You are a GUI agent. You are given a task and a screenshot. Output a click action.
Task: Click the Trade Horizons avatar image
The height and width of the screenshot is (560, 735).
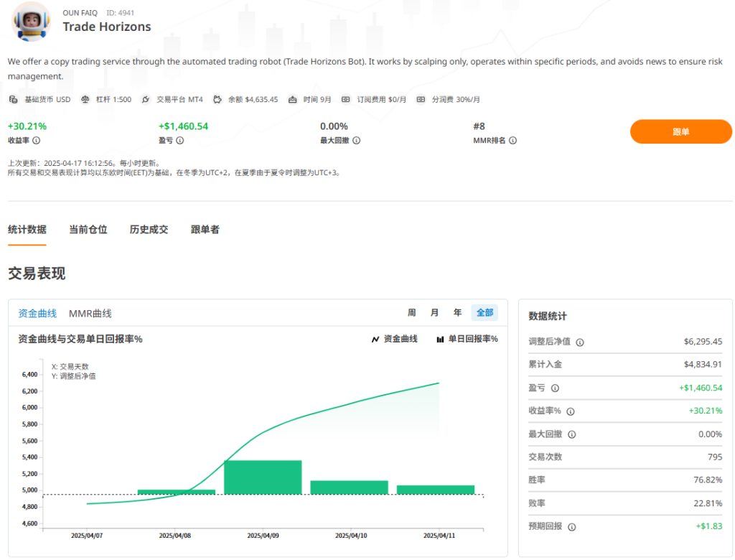point(32,21)
